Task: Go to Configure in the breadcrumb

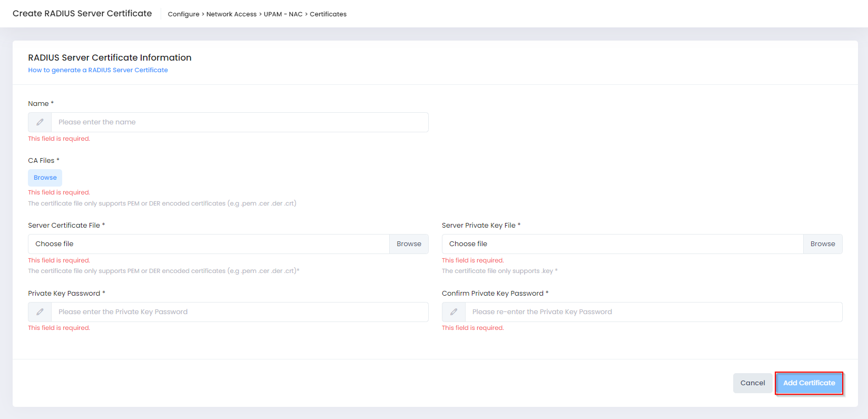Action: [x=183, y=14]
